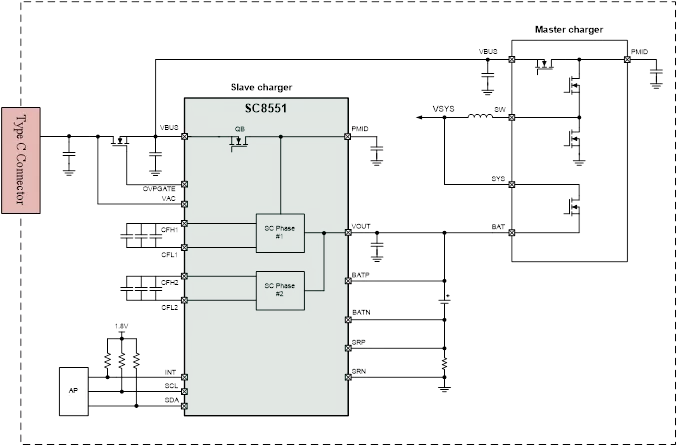Image resolution: width=678 pixels, height=447 pixels.
Task: Click the Master charger label
Action: coord(570,30)
